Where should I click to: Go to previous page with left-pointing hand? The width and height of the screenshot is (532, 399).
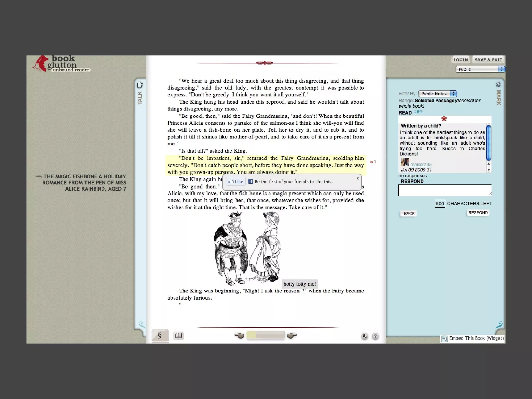239,336
